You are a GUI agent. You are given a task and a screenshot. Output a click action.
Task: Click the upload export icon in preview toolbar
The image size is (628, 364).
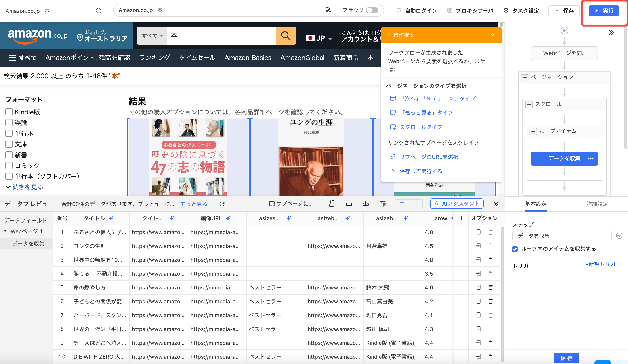coord(365,204)
